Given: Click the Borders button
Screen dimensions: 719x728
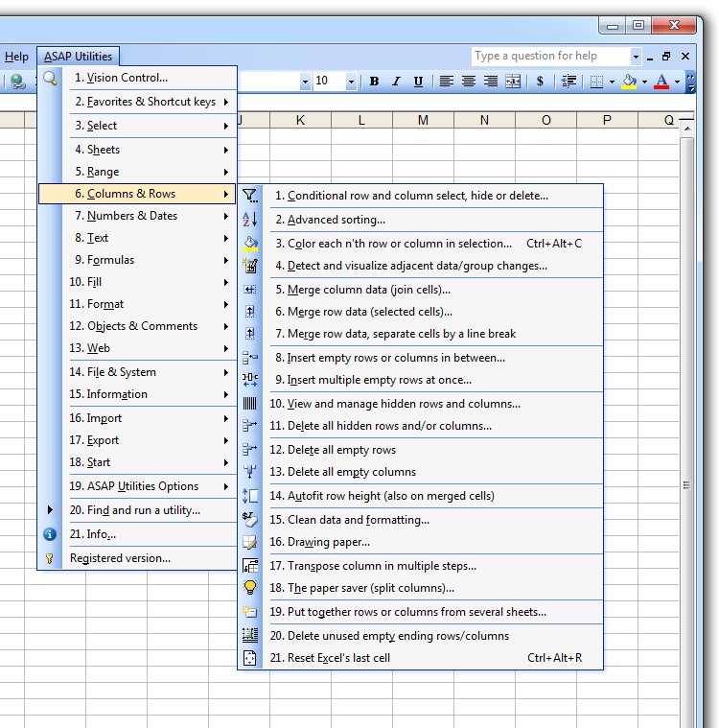Looking at the screenshot, I should point(597,82).
